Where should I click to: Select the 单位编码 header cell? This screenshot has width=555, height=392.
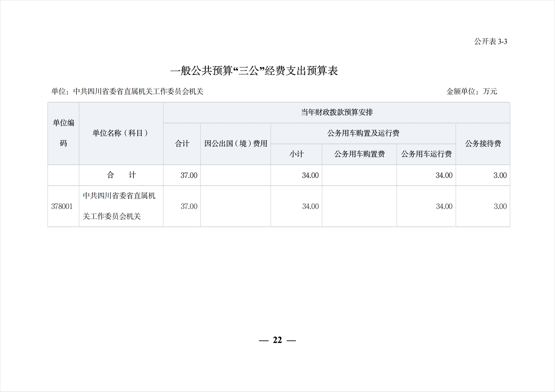[x=63, y=133]
